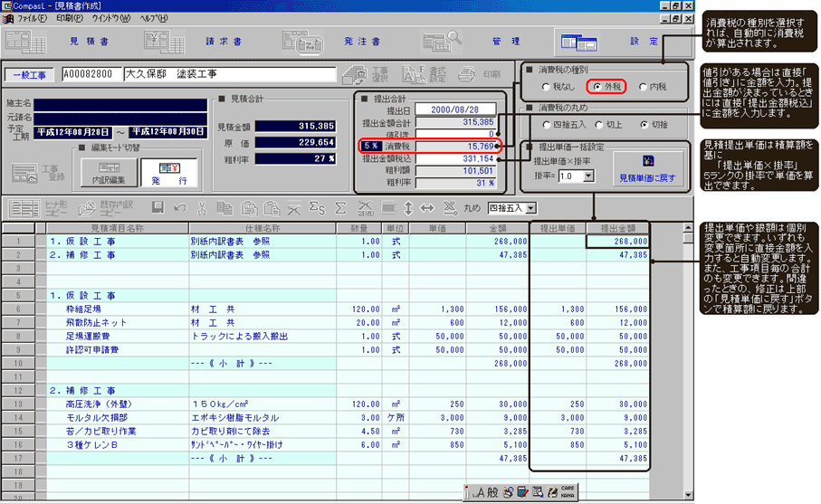Click the table scrollbar up arrow
The image size is (821, 504).
point(688,228)
